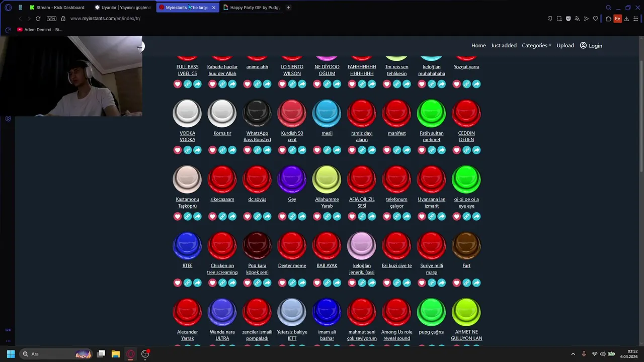
Task: Favorite the Kastamonu Taşköprü sound
Action: (x=178, y=217)
